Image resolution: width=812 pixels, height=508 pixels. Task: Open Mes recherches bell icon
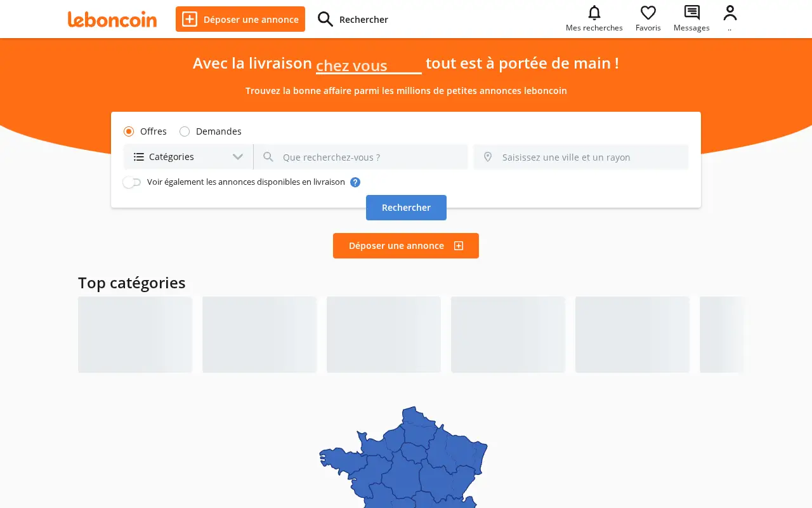pyautogui.click(x=594, y=13)
